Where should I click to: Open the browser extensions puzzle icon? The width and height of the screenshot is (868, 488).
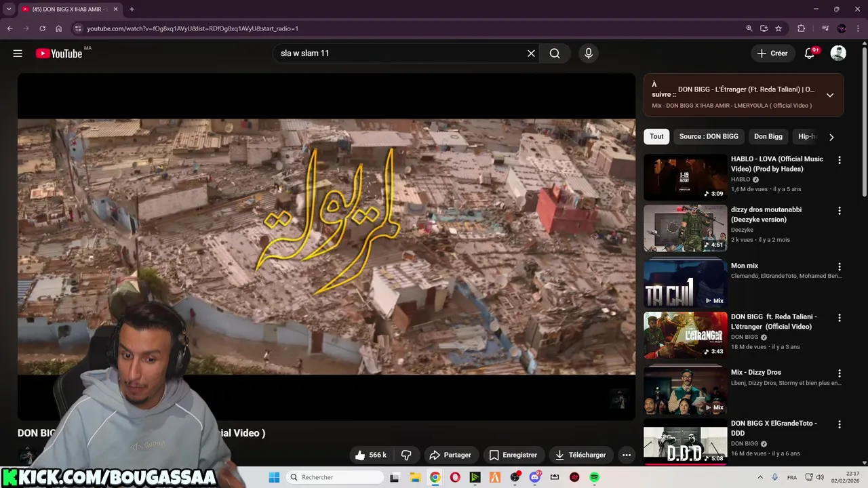[802, 28]
